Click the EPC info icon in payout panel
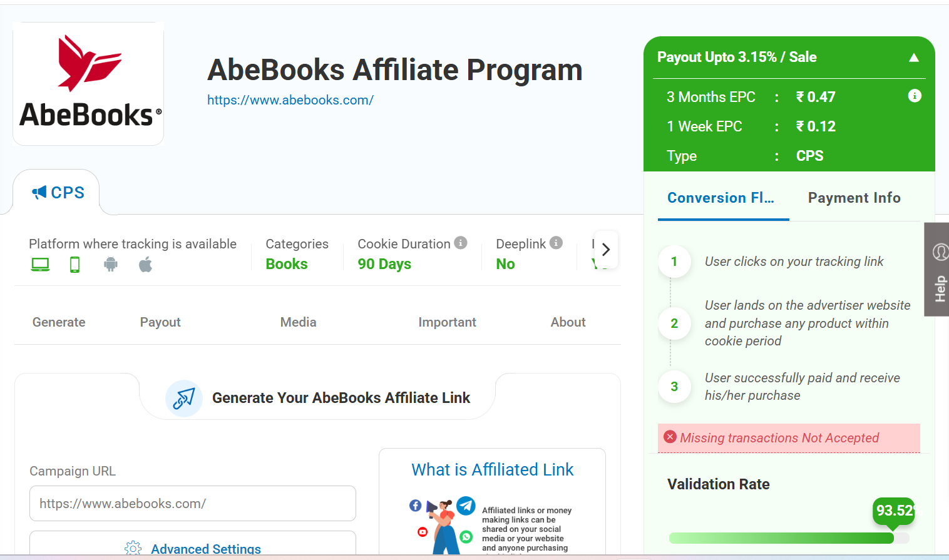949x560 pixels. click(915, 96)
